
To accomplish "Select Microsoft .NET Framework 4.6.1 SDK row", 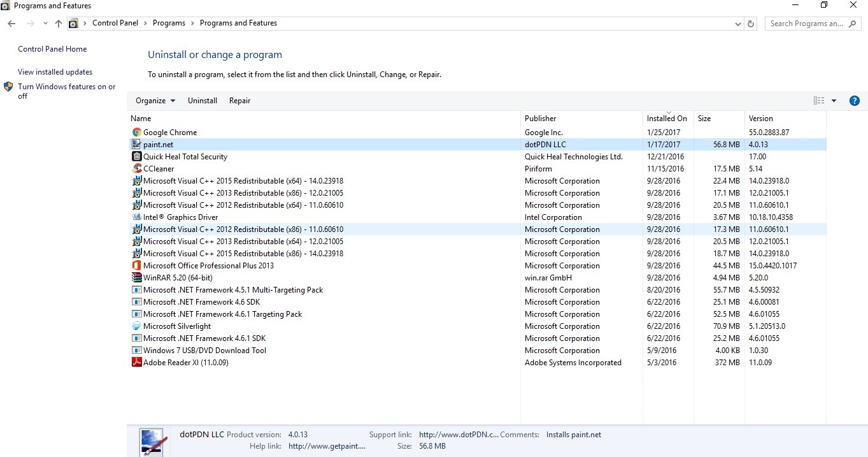I will (x=478, y=338).
